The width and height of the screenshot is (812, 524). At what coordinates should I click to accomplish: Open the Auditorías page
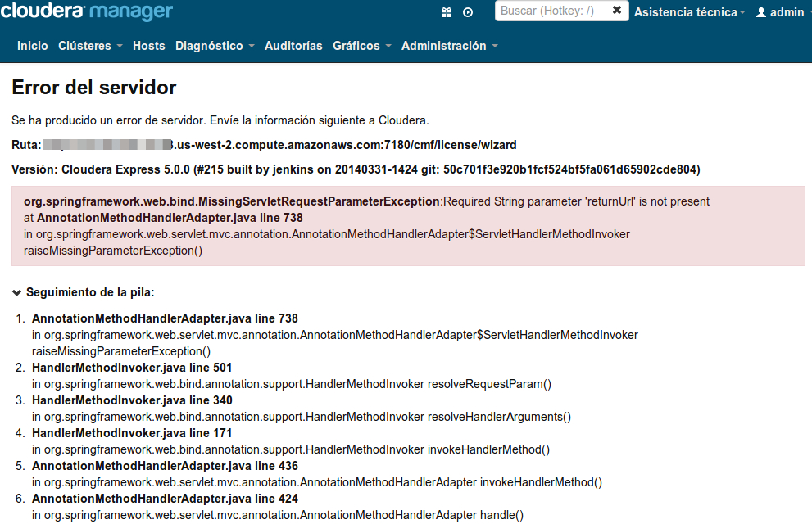coord(293,46)
